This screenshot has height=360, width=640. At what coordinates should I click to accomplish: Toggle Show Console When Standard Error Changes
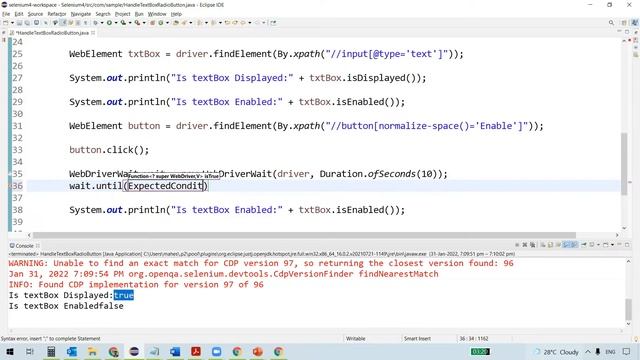pyautogui.click(x=574, y=245)
